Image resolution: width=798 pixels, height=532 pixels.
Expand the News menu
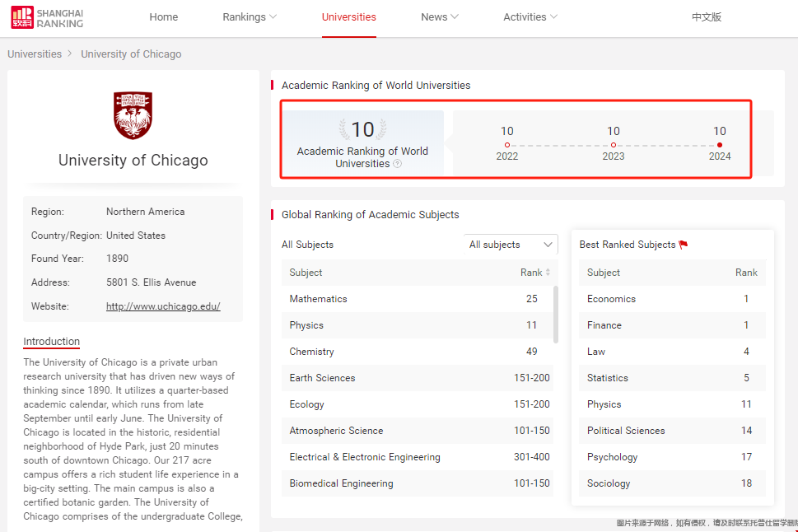[440, 16]
